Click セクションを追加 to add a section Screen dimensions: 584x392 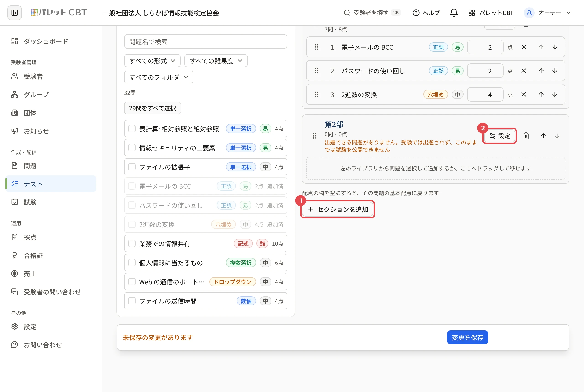click(x=338, y=209)
